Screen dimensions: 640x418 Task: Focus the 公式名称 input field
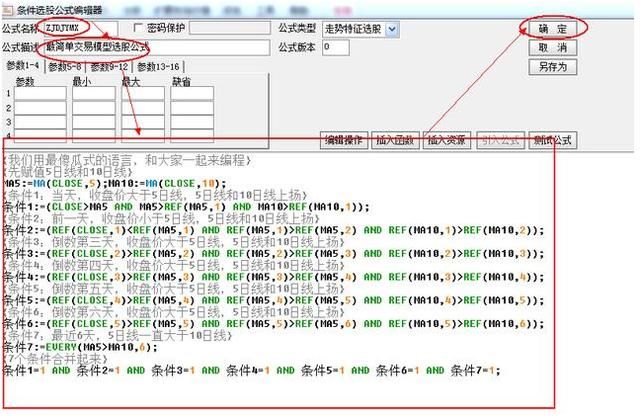pyautogui.click(x=79, y=28)
